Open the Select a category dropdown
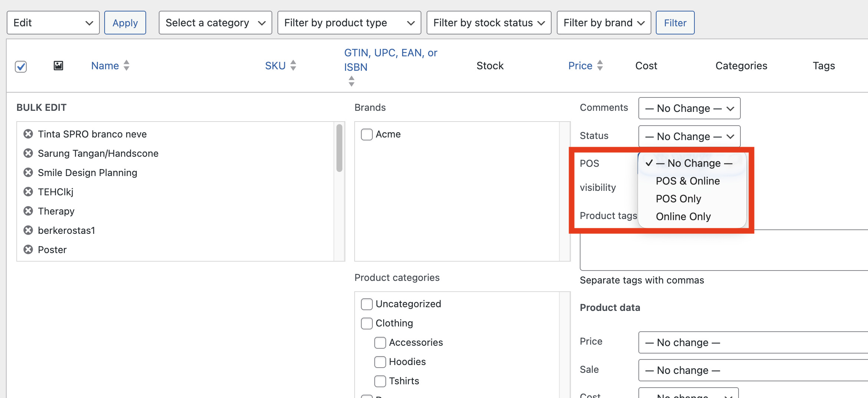The image size is (868, 398). (x=215, y=23)
